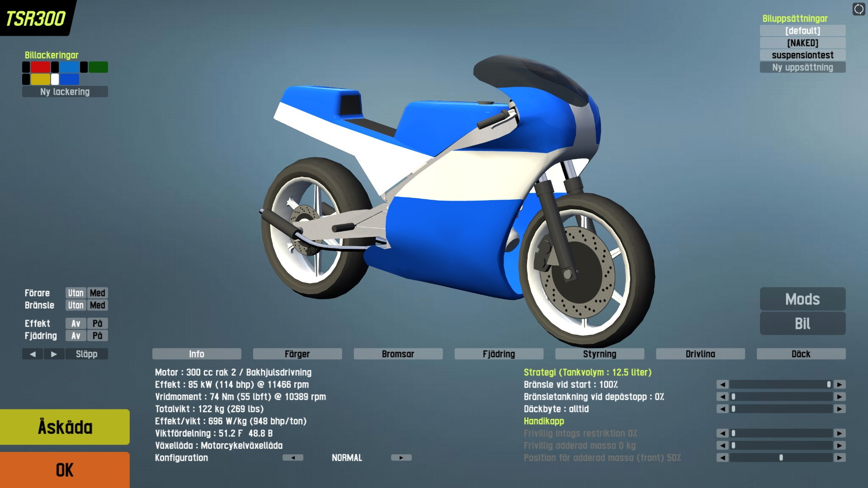Click the circular refresh icon top-right
Viewport: 868px width, 488px height.
click(x=859, y=9)
